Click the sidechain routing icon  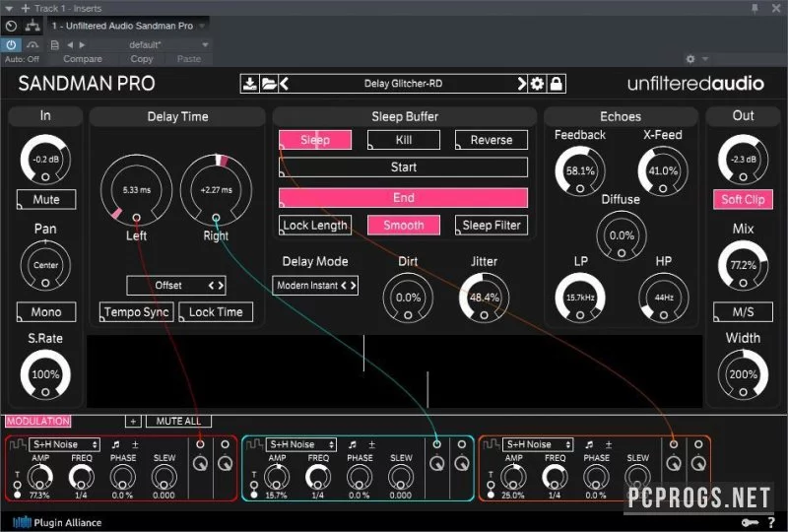[x=33, y=26]
